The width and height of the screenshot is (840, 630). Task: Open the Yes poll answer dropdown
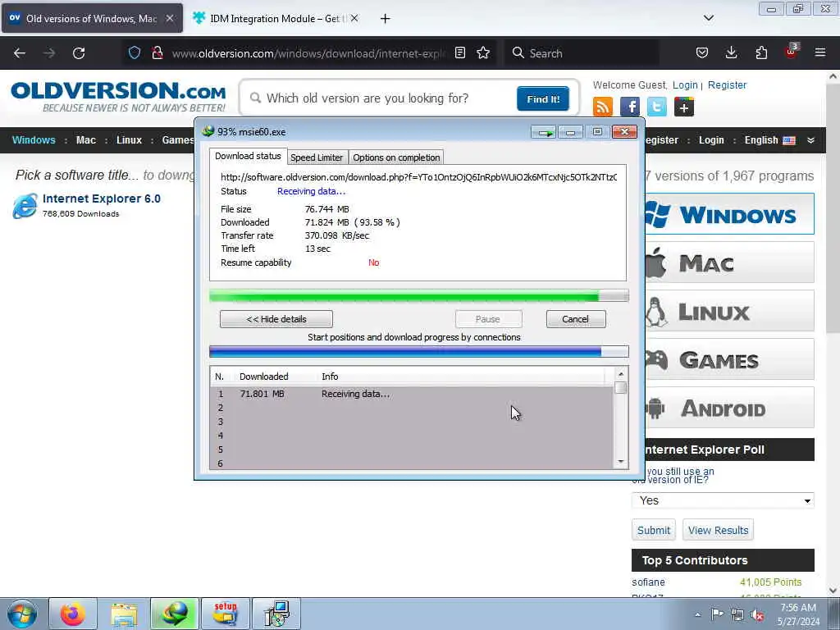pos(723,500)
